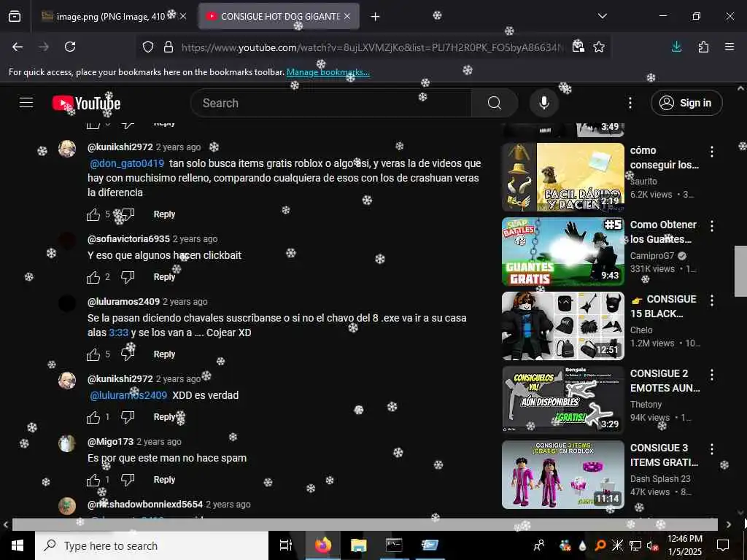The height and width of the screenshot is (560, 747).
Task: Open File Explorer from the taskbar
Action: point(358,545)
